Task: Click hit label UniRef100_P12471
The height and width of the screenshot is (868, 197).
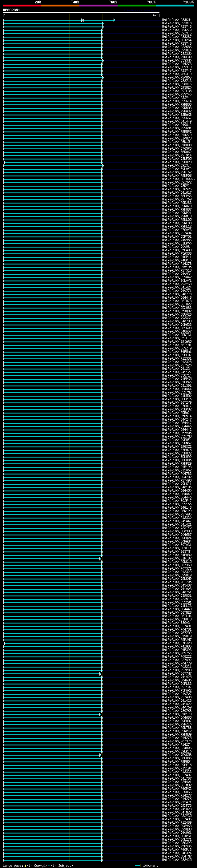Action: point(176,802)
